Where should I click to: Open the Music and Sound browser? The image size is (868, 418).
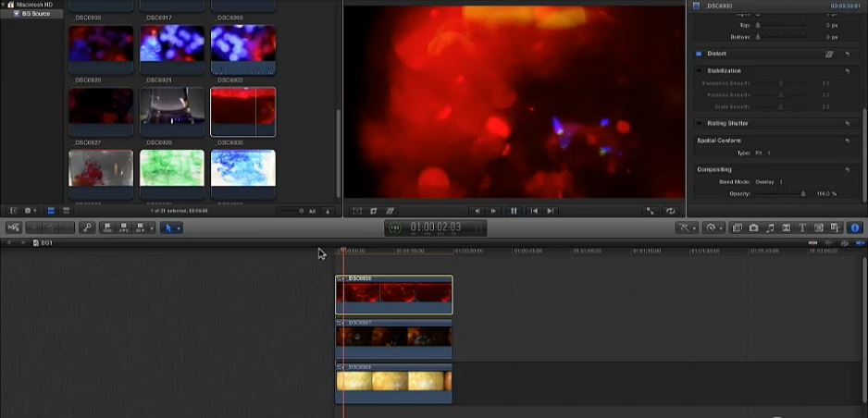coord(770,227)
